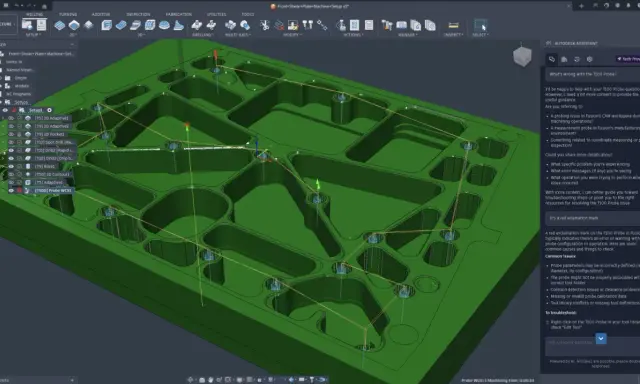
Task: Click the ViewCube in the viewport
Action: click(522, 56)
